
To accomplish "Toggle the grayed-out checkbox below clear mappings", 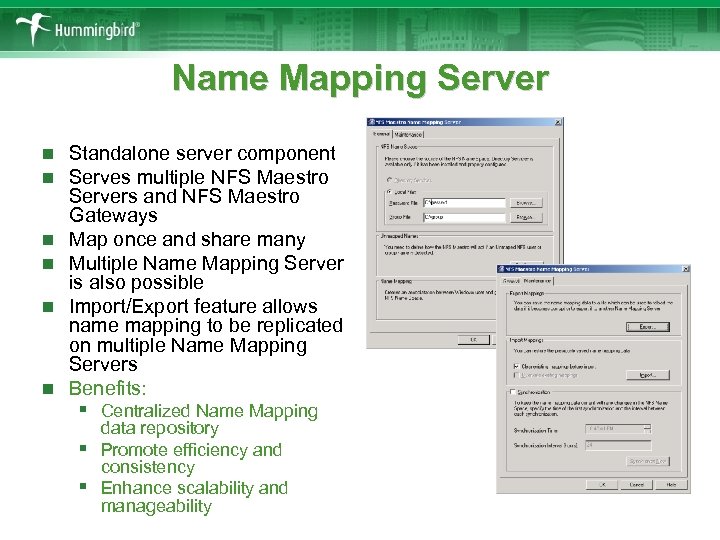I will coord(516,375).
